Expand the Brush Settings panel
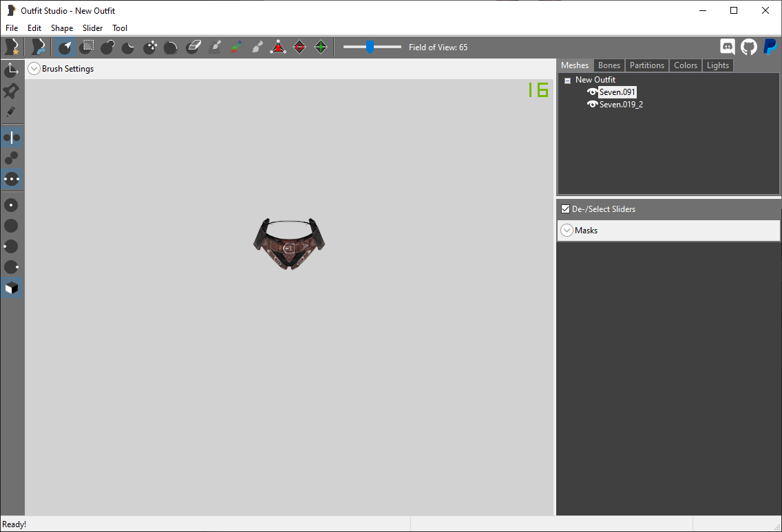 point(34,68)
